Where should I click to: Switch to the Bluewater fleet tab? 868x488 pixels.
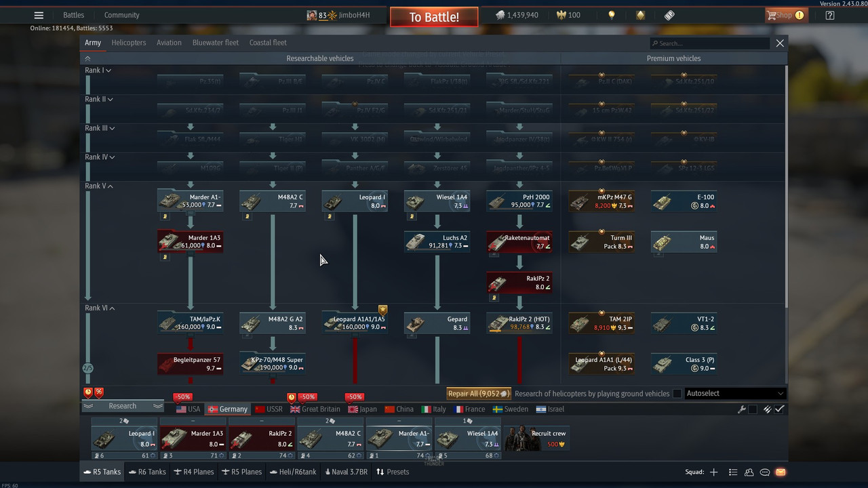216,43
